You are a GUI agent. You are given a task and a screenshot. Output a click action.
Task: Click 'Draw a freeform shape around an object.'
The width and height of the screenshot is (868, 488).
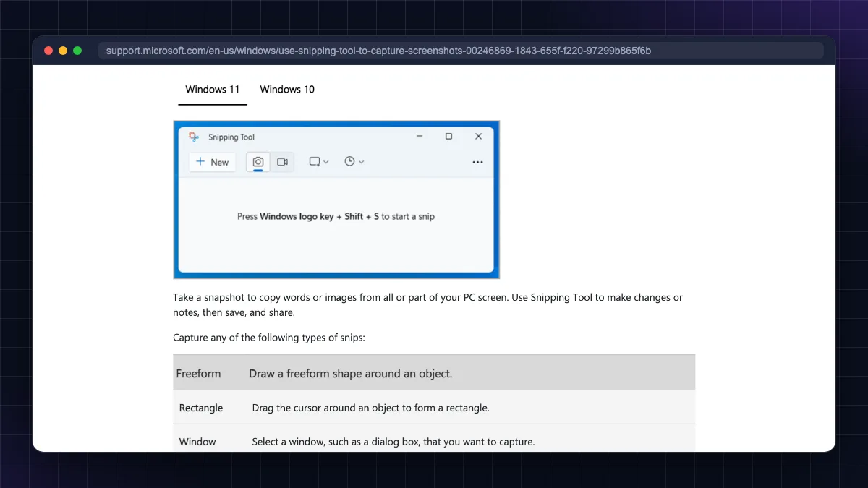[351, 373]
